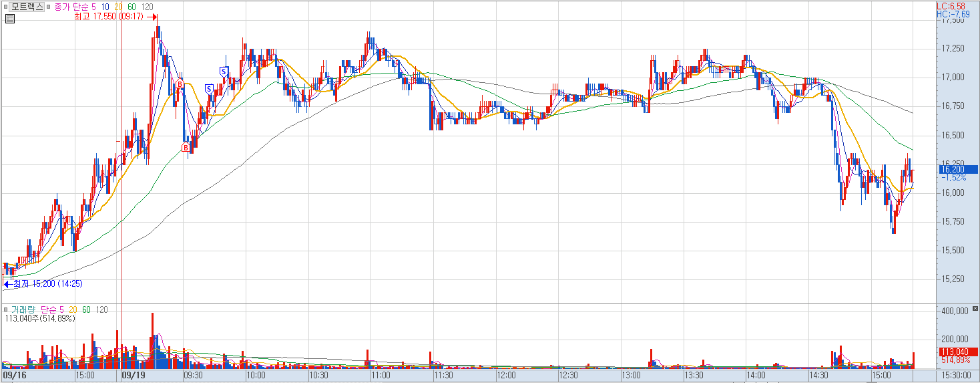Click the small square marker before 종가 단순
This screenshot has width=980, height=383.
point(49,7)
